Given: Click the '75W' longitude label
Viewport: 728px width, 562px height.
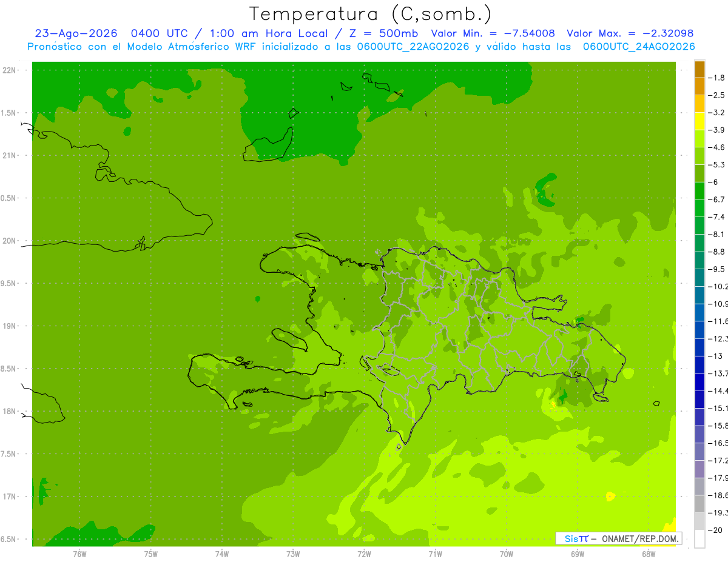Looking at the screenshot, I should tap(151, 554).
